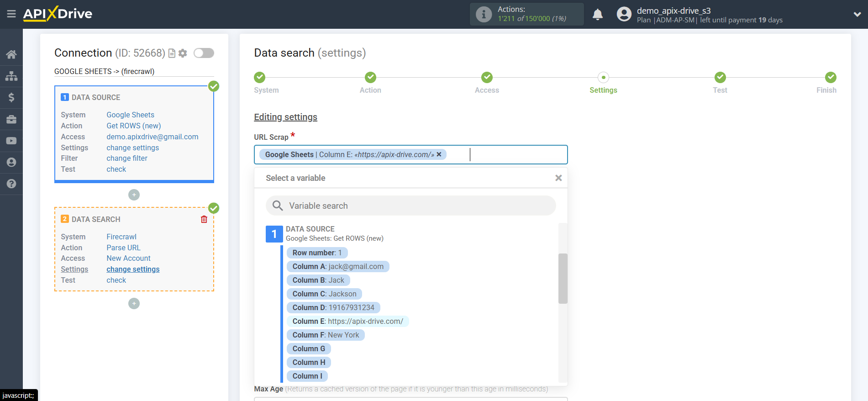This screenshot has height=401, width=868.
Task: Open Get ROWS (new) action link
Action: [x=134, y=126]
